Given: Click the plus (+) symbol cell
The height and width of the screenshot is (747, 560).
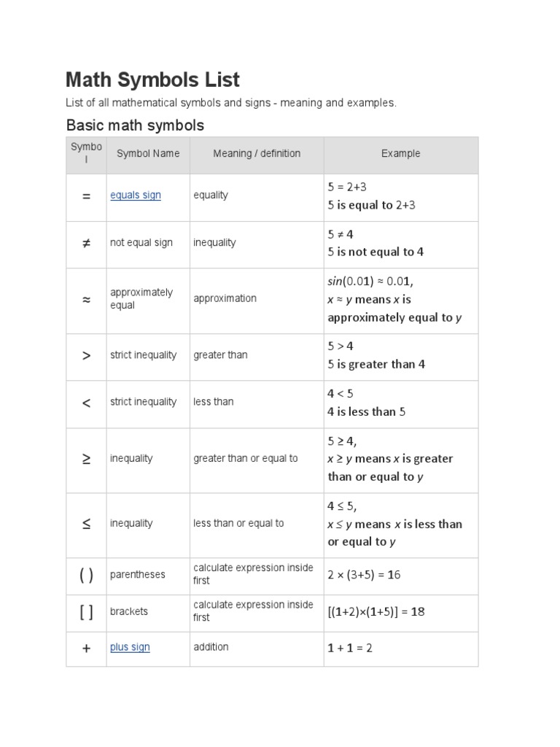Looking at the screenshot, I should pos(86,648).
